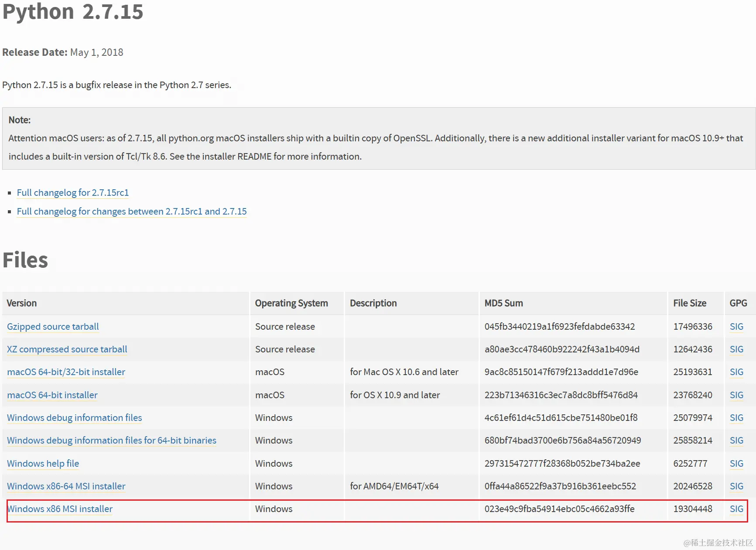Image resolution: width=756 pixels, height=550 pixels.
Task: Download the Gzipped source tarball
Action: pyautogui.click(x=52, y=326)
